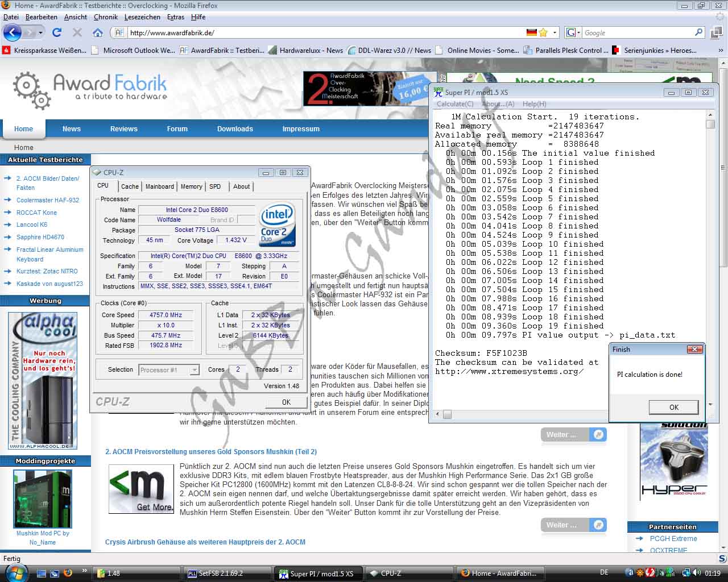Screen dimensions: 728x582
Task: Click the AwardFabrik gear logo
Action: [32, 90]
